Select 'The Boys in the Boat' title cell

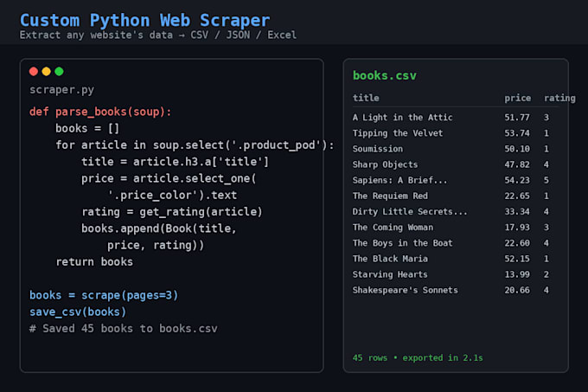[x=402, y=243]
